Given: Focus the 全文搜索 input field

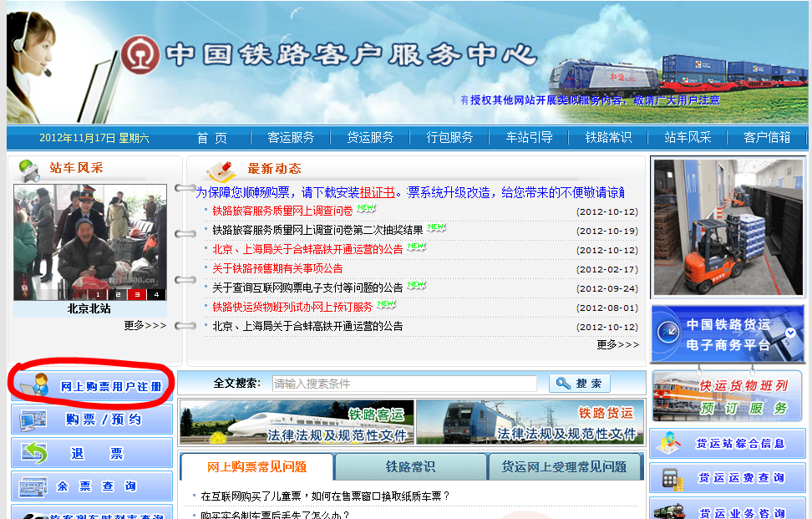Looking at the screenshot, I should (x=404, y=384).
